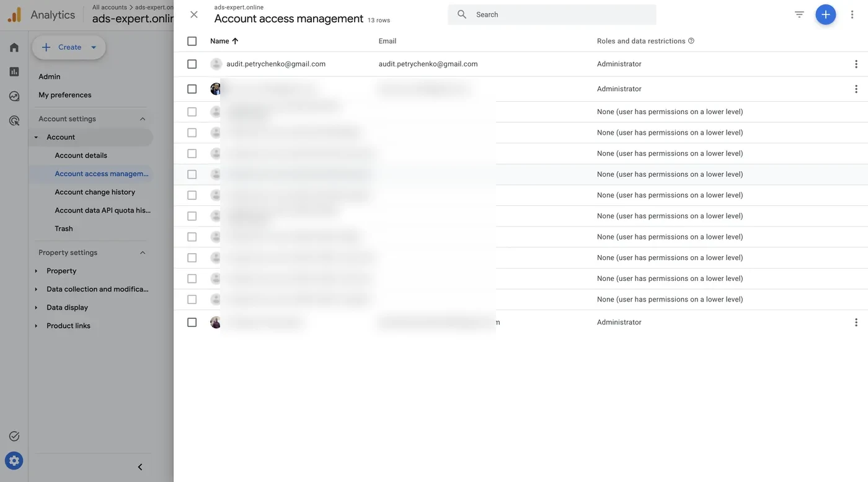Open row options for audit.petrychenko@gmail.com
This screenshot has height=482, width=868.
tap(856, 64)
